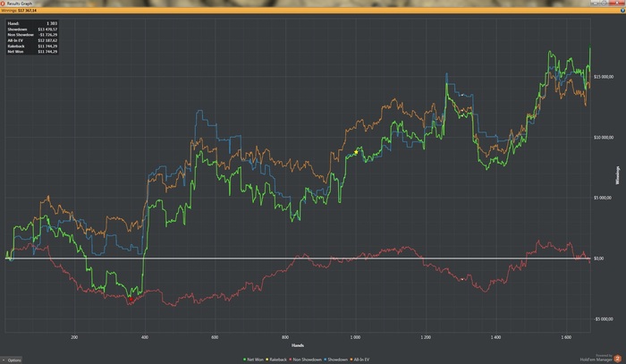Click the Hands x-axis title
626x364 pixels.
click(298, 345)
